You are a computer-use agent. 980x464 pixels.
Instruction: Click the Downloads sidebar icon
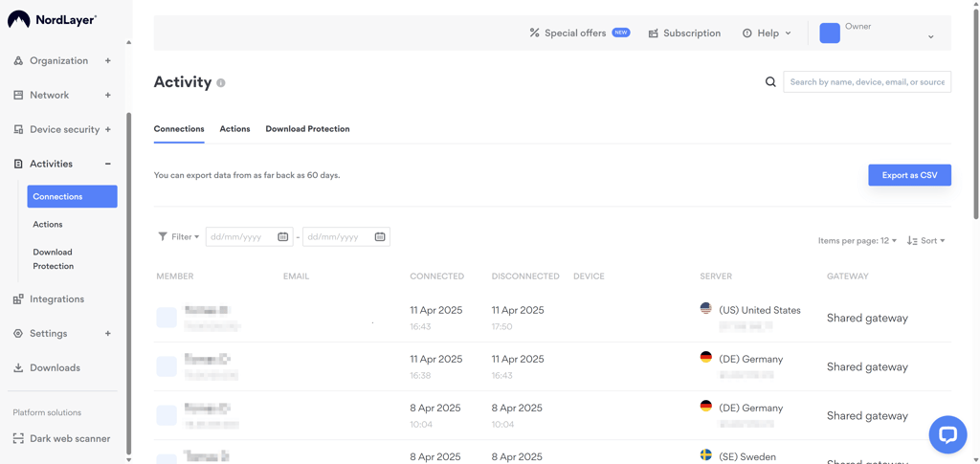18,367
